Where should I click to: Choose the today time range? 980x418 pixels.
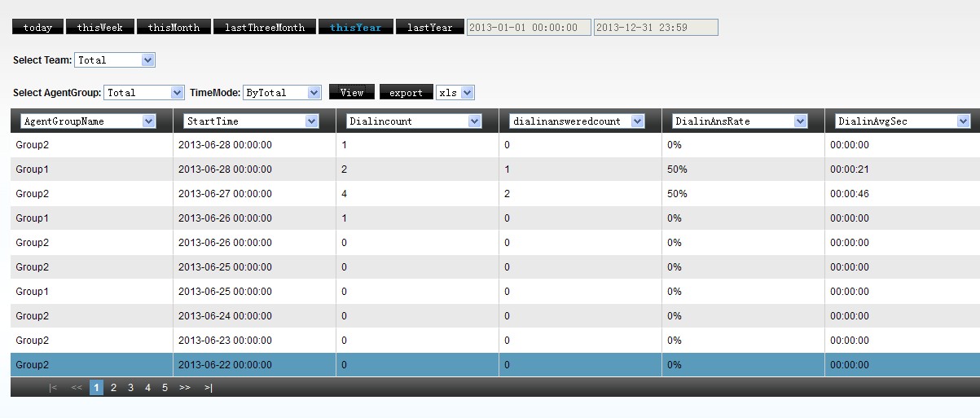[x=37, y=27]
